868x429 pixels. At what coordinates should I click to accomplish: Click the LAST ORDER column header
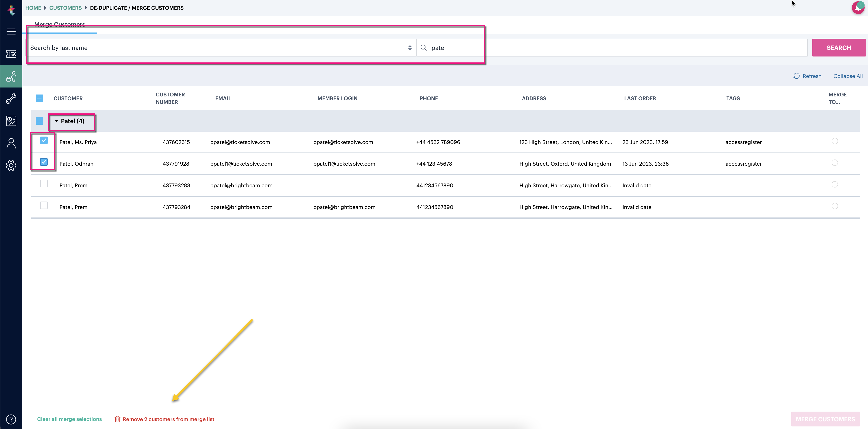pyautogui.click(x=640, y=98)
